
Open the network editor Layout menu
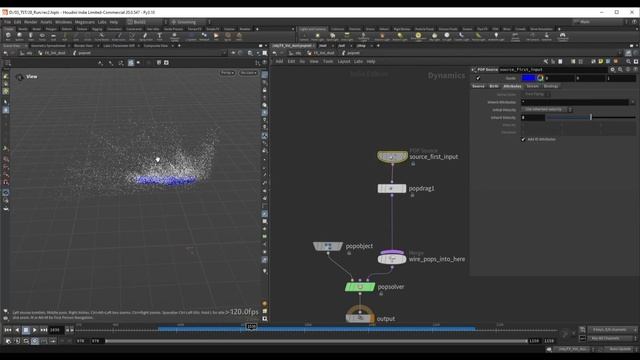coord(344,61)
